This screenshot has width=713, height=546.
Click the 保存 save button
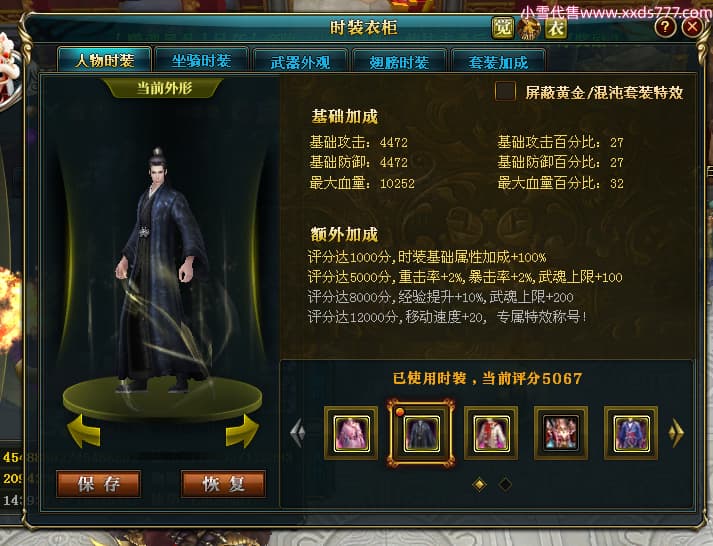coord(99,484)
